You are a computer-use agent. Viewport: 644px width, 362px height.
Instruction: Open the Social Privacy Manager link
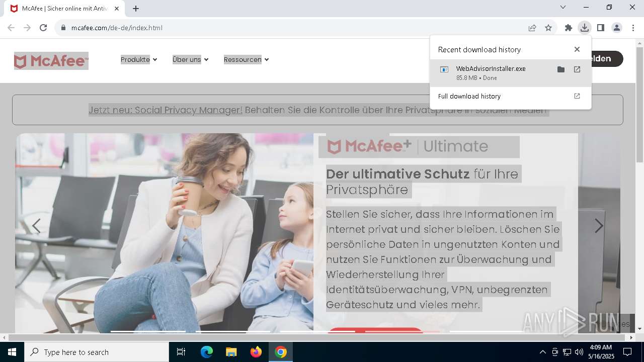tap(166, 110)
